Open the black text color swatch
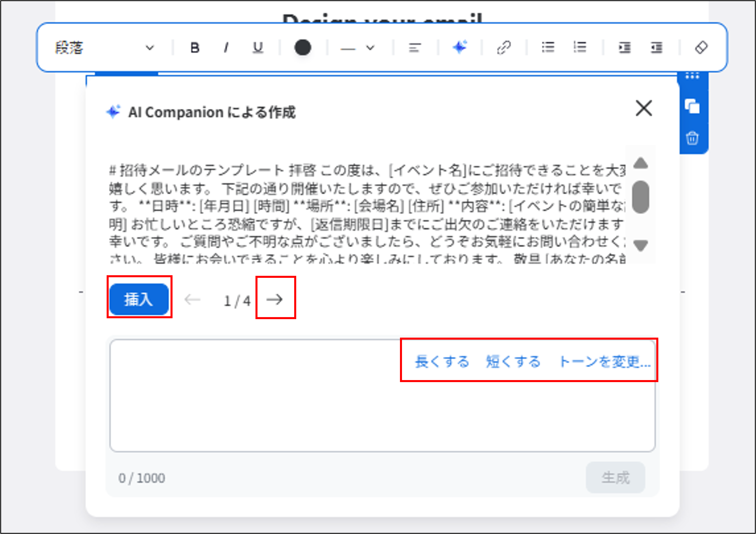The width and height of the screenshot is (756, 534). (303, 48)
